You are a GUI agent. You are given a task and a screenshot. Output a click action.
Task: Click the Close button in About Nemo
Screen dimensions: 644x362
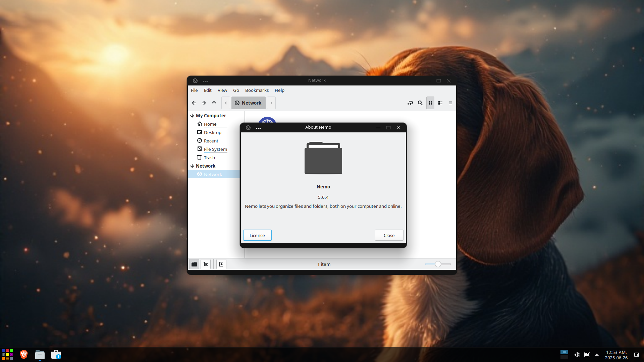(389, 235)
